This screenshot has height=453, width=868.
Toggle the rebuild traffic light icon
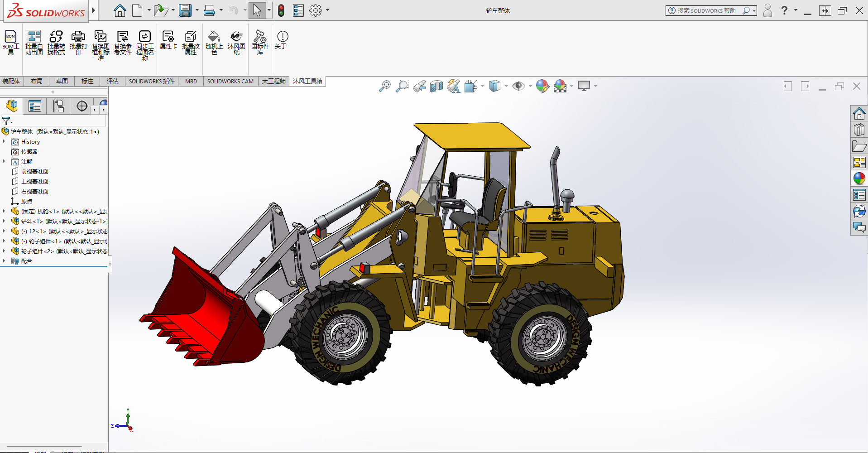pos(281,10)
